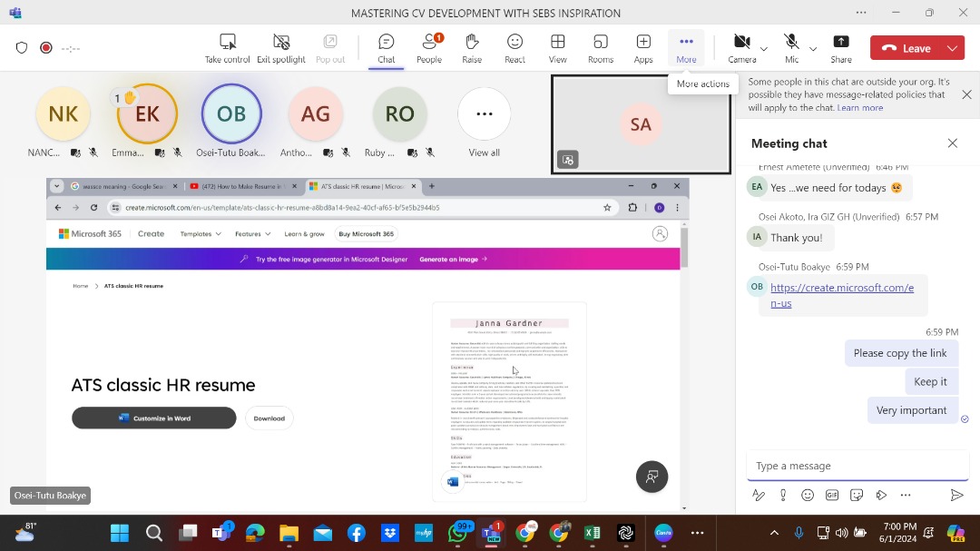Click Take control icon
The width and height of the screenshot is (980, 551).
[x=227, y=43]
